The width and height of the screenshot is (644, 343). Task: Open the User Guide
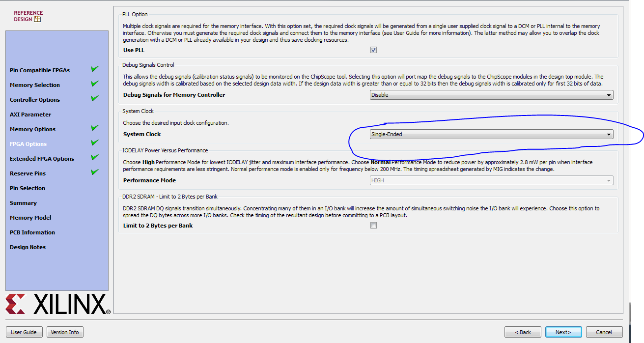(24, 332)
